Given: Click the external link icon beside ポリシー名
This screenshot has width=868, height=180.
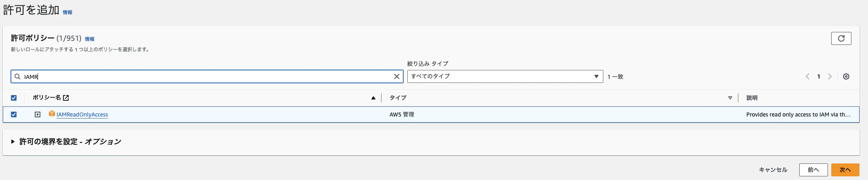Looking at the screenshot, I should pyautogui.click(x=66, y=98).
